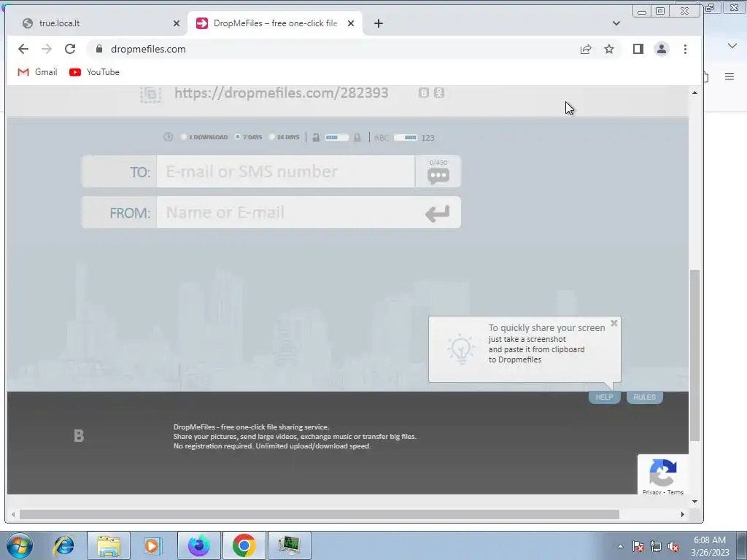Select the 1 DOWNLOAD radio option

183,137
